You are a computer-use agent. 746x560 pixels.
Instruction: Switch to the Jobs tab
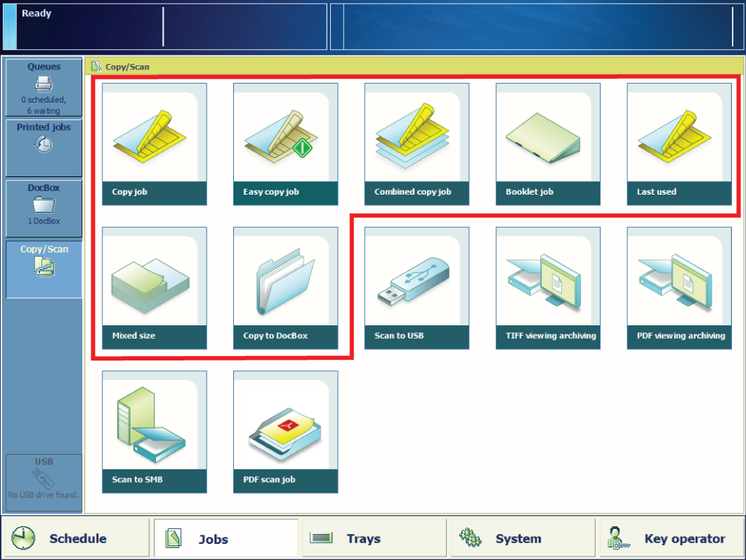tap(226, 538)
